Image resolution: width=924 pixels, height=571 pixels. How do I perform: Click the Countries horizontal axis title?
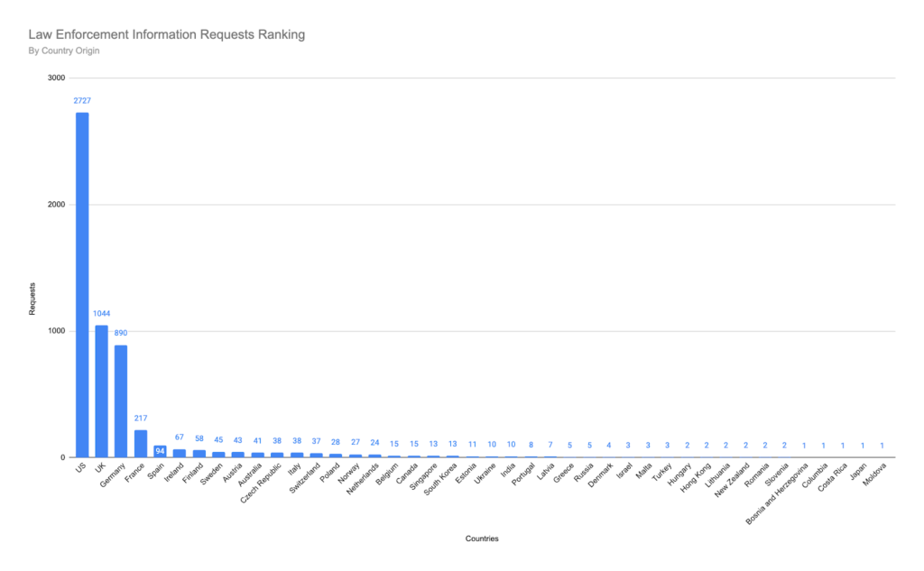(482, 539)
